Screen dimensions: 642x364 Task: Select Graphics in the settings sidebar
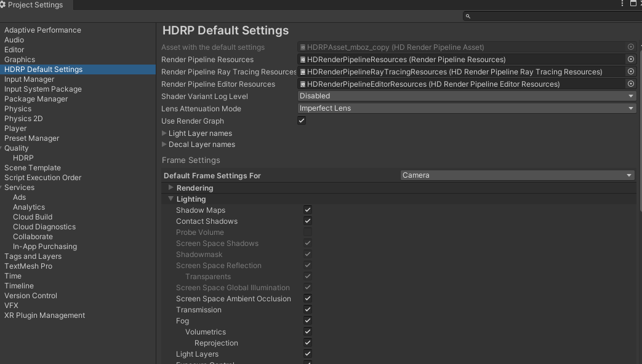coord(20,60)
